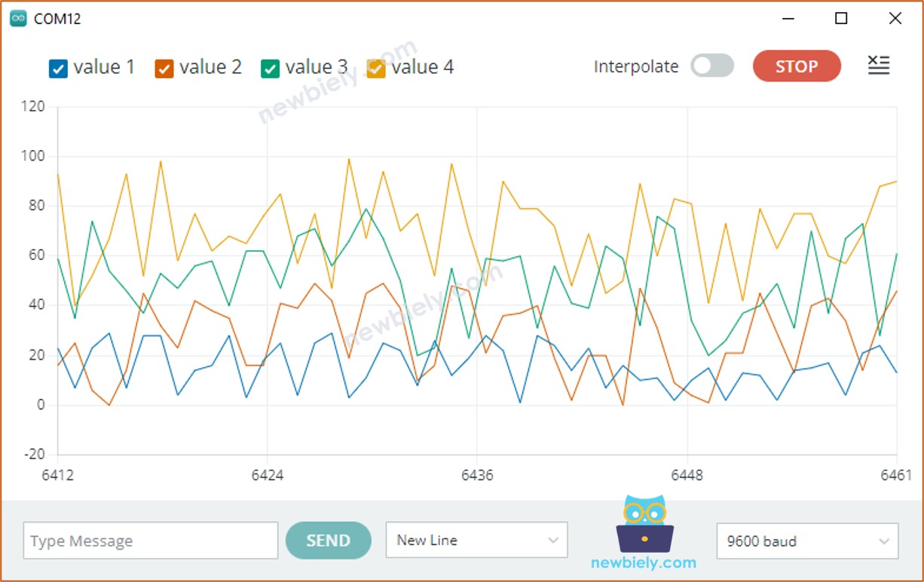The image size is (924, 582).
Task: Click the SEND button
Action: 328,541
